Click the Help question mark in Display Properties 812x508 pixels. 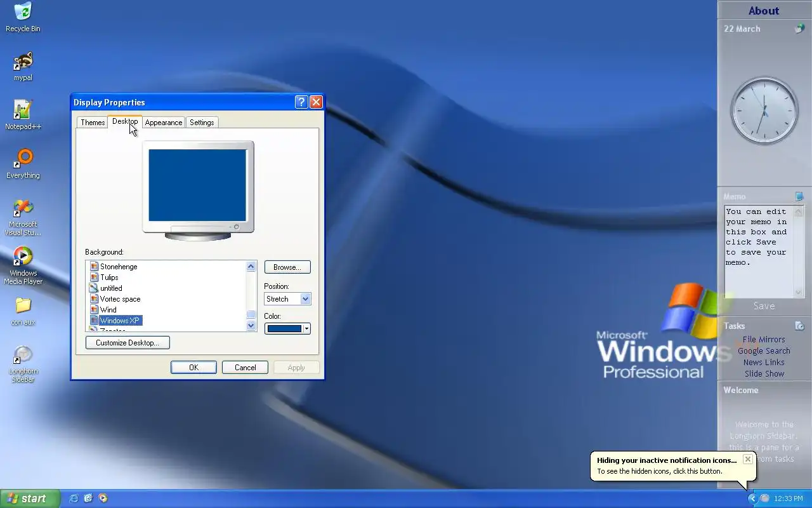pyautogui.click(x=301, y=102)
